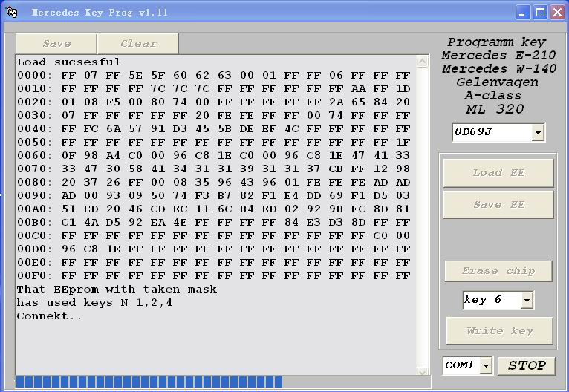Click byte E3 in row 00B0
Screen dimensions: 569x392
tap(313, 222)
